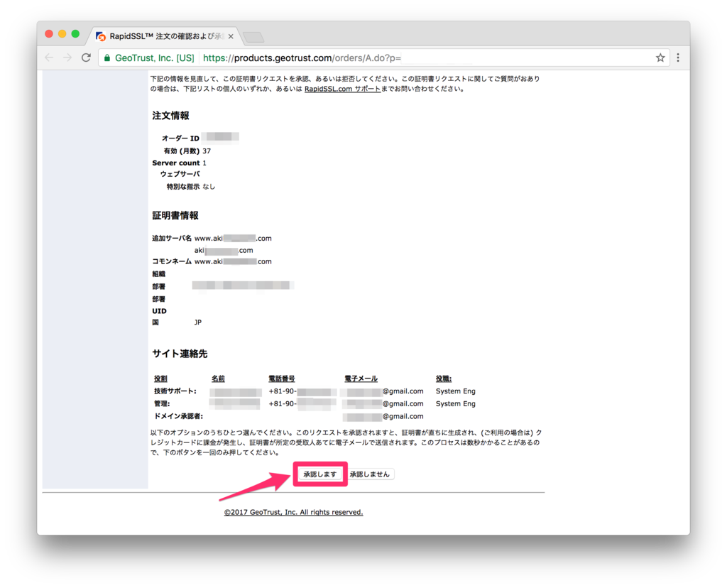Click the yellow macOS minimize button
The width and height of the screenshot is (727, 588).
[x=62, y=34]
